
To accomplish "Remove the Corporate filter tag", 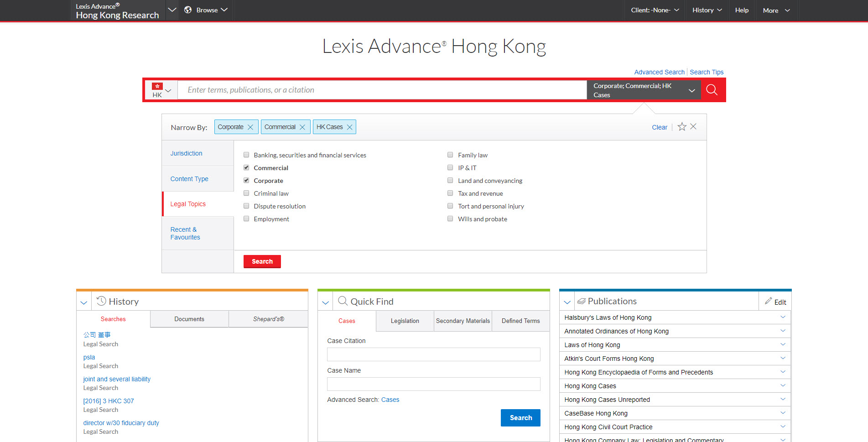I will pyautogui.click(x=250, y=127).
